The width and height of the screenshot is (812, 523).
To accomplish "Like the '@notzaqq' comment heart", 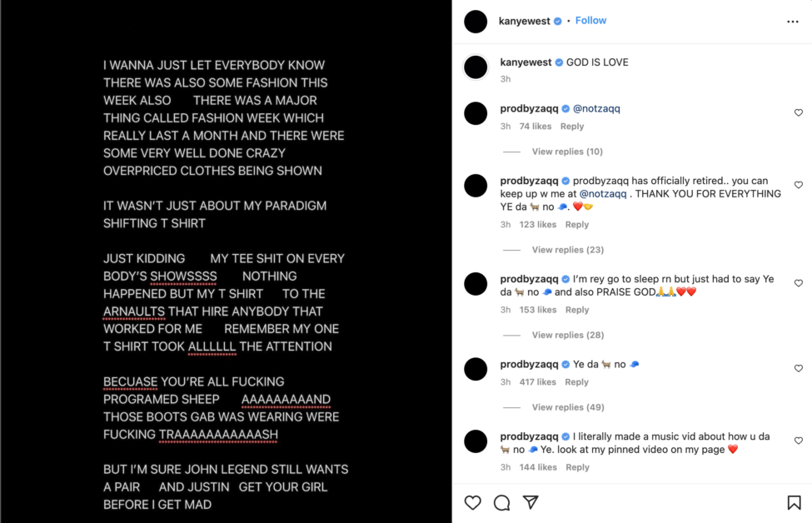I will [x=799, y=113].
